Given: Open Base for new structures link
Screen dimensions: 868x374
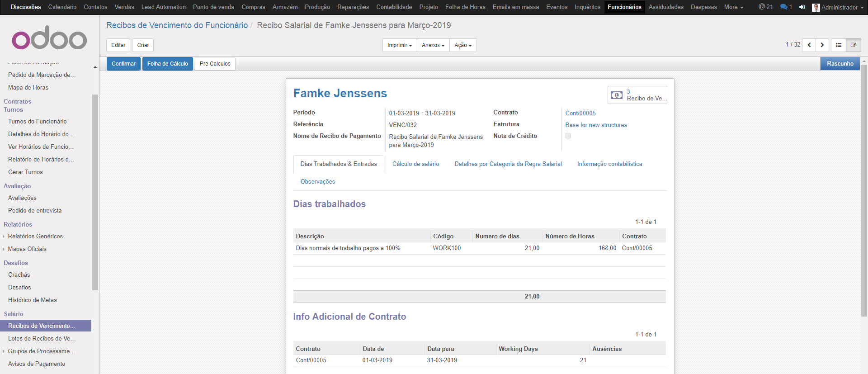Looking at the screenshot, I should click(596, 125).
